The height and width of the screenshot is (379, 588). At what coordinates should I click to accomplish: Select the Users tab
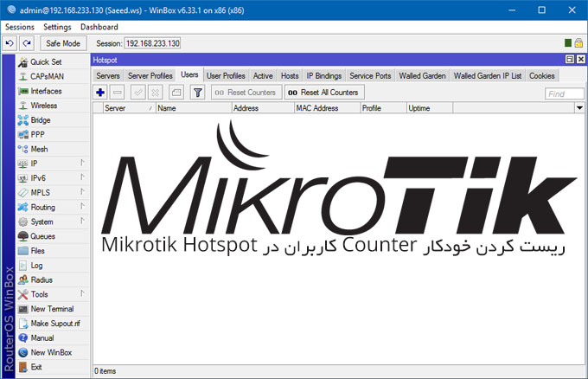[x=189, y=74]
